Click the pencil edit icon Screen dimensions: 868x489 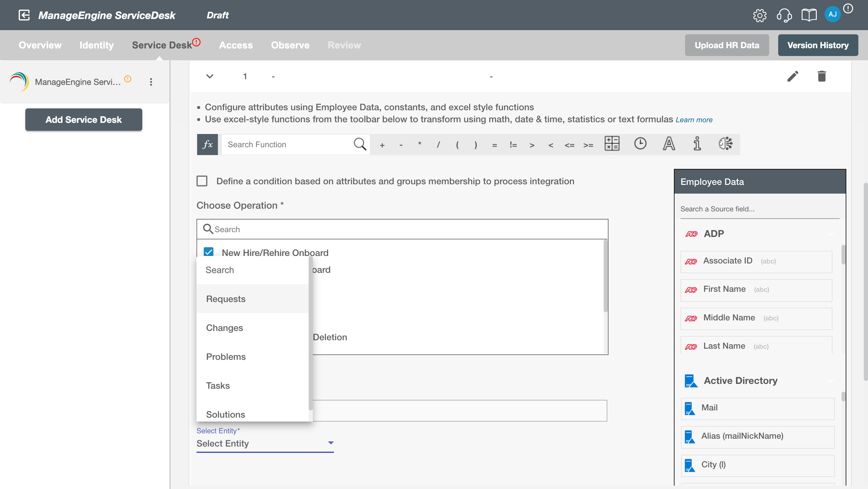click(x=793, y=76)
